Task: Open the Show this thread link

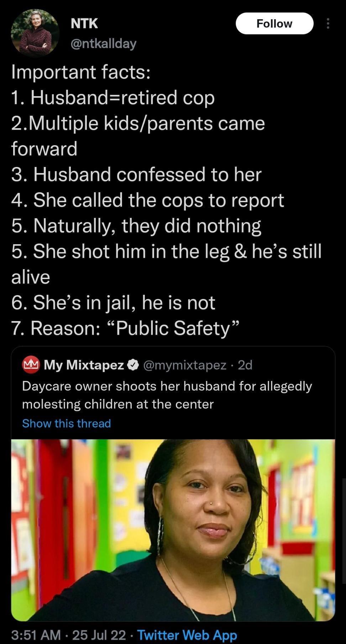Action: tap(66, 424)
